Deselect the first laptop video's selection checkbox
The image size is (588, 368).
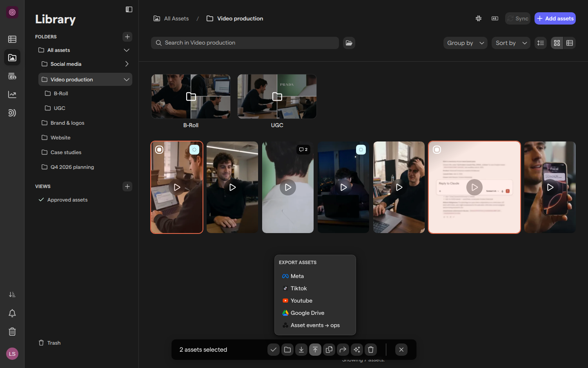coord(159,150)
